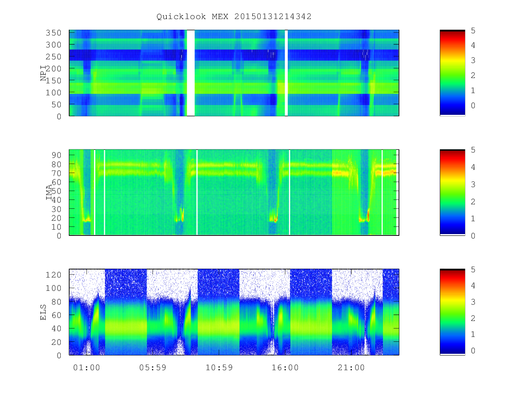Click value 0 on NPI colorbar
Image resolution: width=532 pixels, height=399 pixels.
tap(473, 106)
